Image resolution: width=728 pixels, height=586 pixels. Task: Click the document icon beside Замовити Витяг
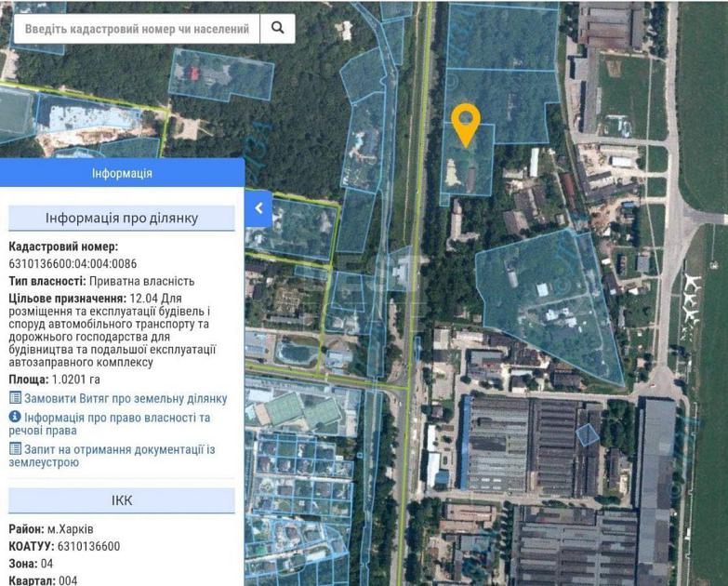15,397
